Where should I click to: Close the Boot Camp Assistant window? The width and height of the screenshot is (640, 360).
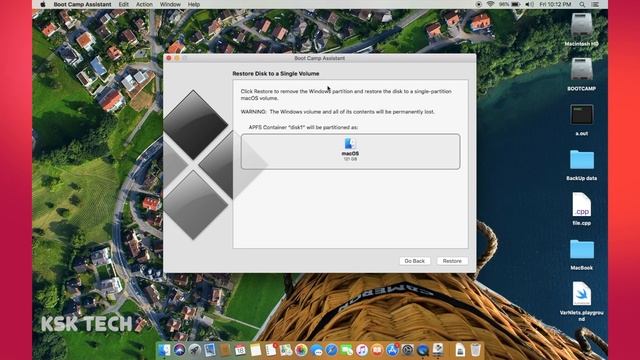point(169,58)
